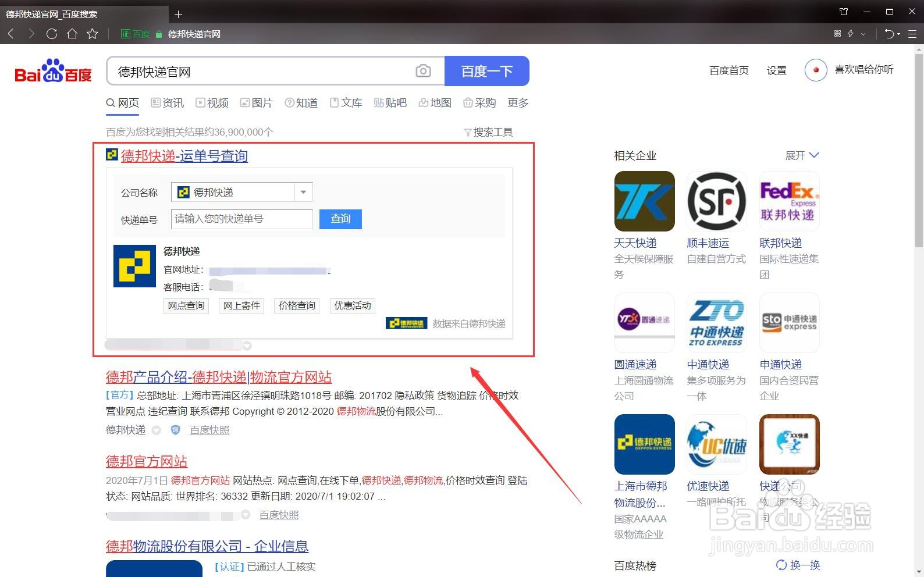Click the lightning speed mode icon
Image resolution: width=924 pixels, height=577 pixels.
tap(850, 34)
